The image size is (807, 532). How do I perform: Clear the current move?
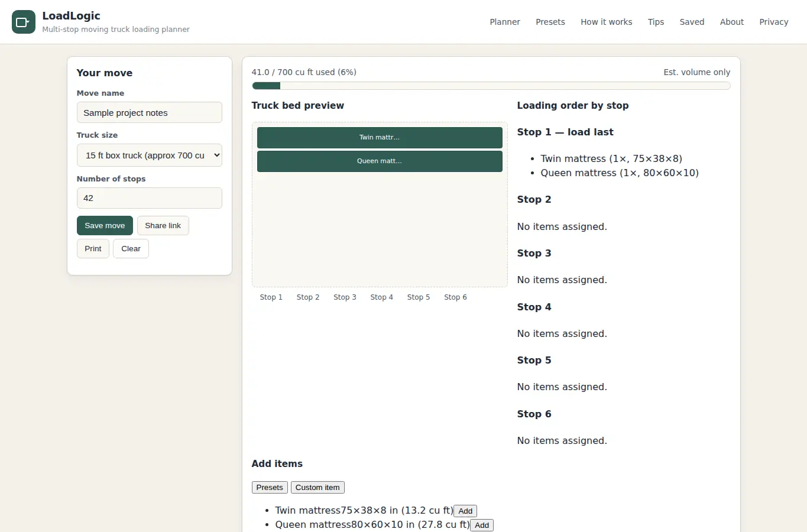[x=131, y=248]
